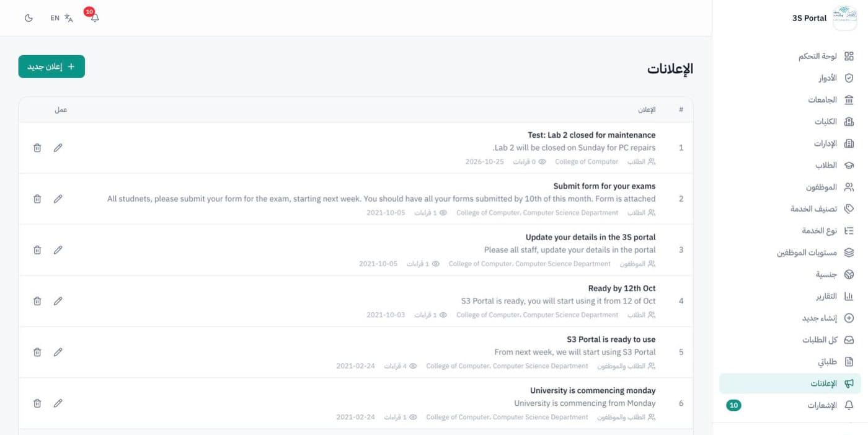Open التقارير reports in the sidebar
Screen dimensions: 868x435
point(790,296)
